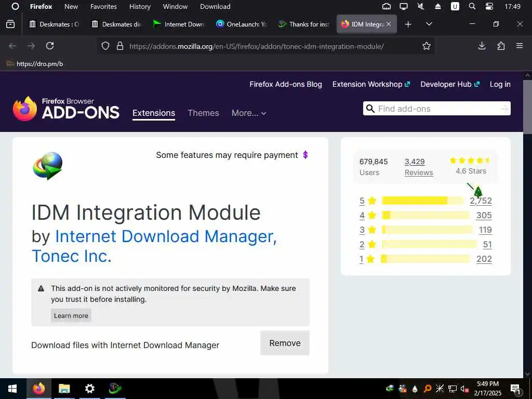Open the Firefox View icon
Image resolution: width=532 pixels, height=399 pixels.
click(10, 24)
